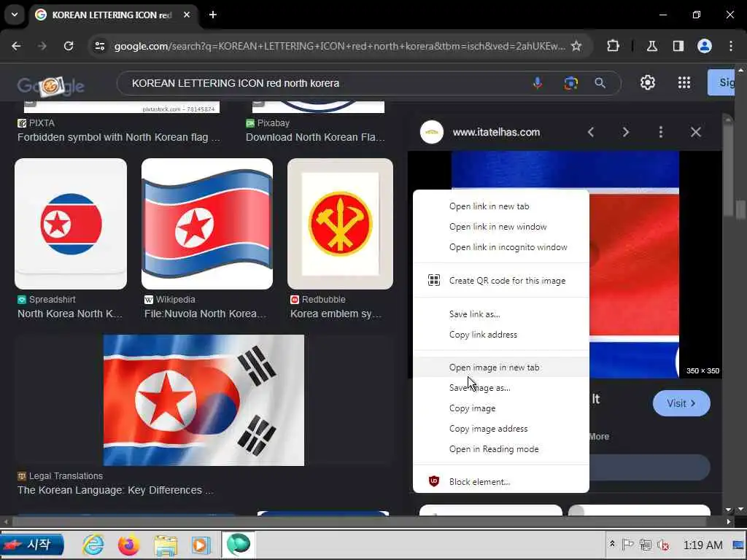Click 'The Korean Language: Key Differences' caption
This screenshot has height=560, width=747.
[115, 490]
